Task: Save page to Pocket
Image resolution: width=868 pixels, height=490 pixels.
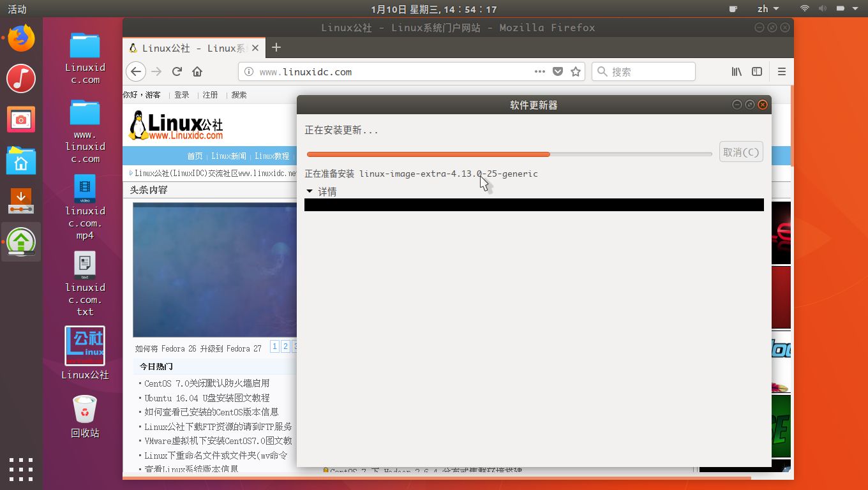Action: pos(558,71)
